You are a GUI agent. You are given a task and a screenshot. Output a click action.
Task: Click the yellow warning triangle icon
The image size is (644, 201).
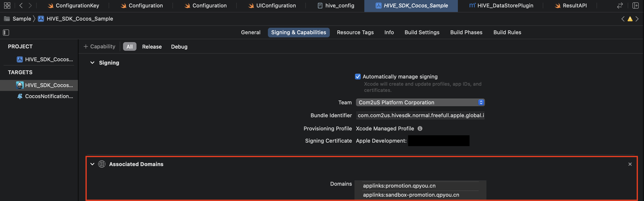(x=630, y=19)
